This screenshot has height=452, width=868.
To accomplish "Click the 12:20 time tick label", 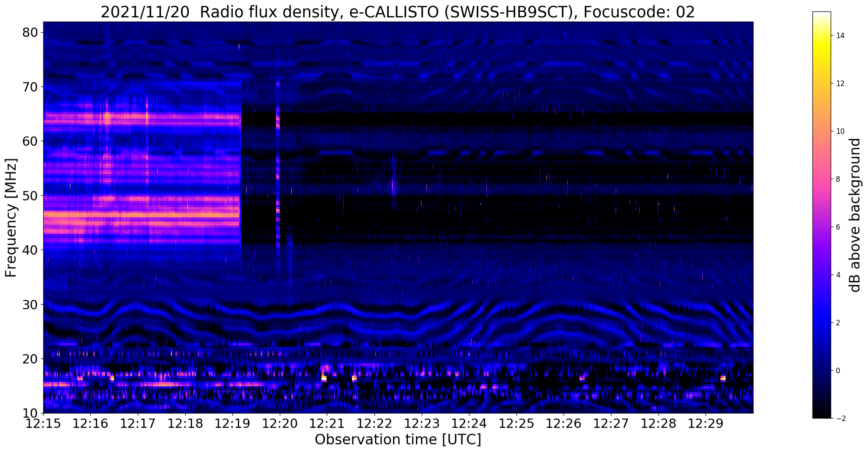I will pos(280,423).
